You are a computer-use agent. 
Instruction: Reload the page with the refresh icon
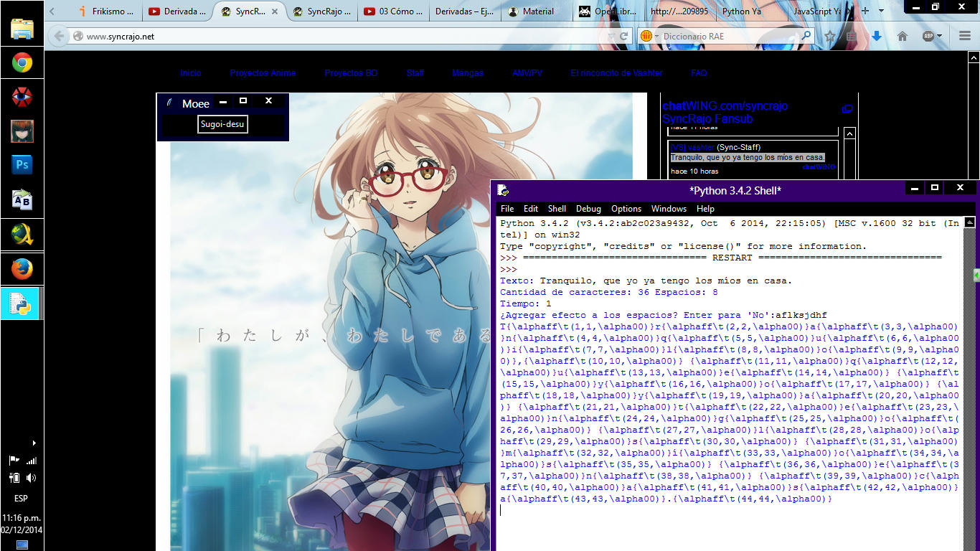coord(624,36)
